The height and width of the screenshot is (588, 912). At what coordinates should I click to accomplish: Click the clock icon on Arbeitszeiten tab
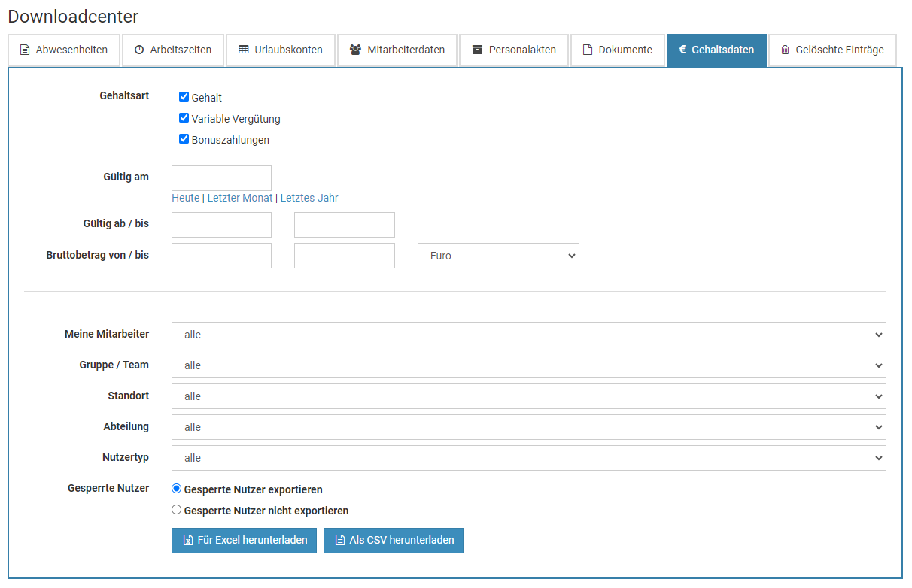pos(139,50)
